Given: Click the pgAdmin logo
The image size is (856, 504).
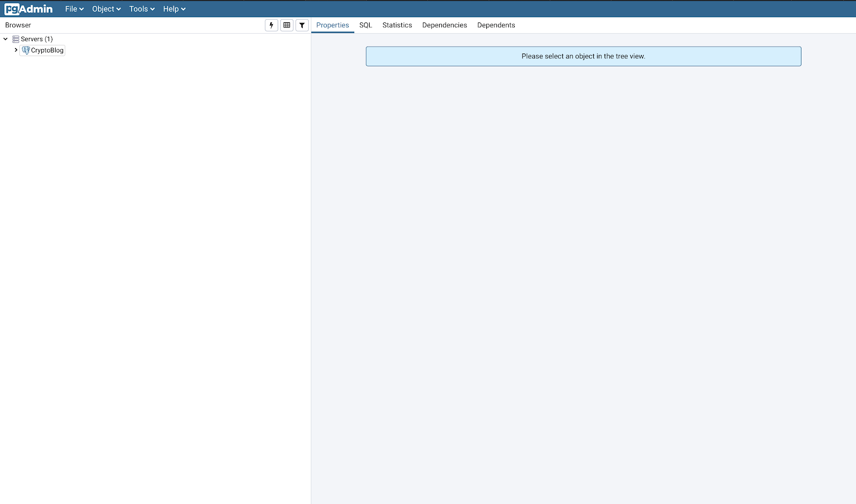Looking at the screenshot, I should (x=28, y=9).
